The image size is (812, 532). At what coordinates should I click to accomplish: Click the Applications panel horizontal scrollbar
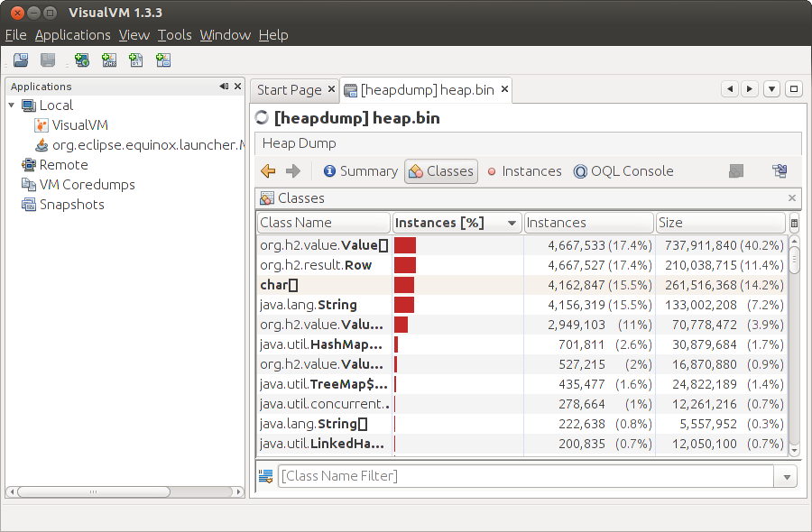[x=93, y=491]
